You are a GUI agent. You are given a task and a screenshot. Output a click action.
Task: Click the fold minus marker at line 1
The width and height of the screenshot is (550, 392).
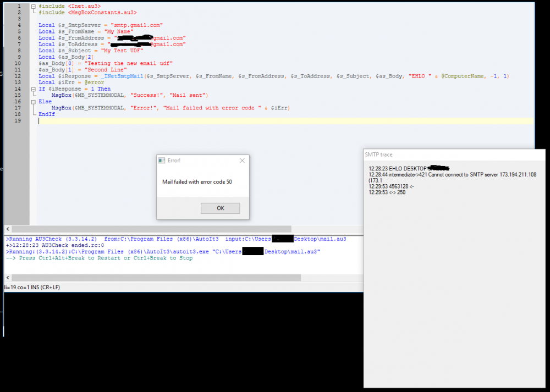point(32,5)
